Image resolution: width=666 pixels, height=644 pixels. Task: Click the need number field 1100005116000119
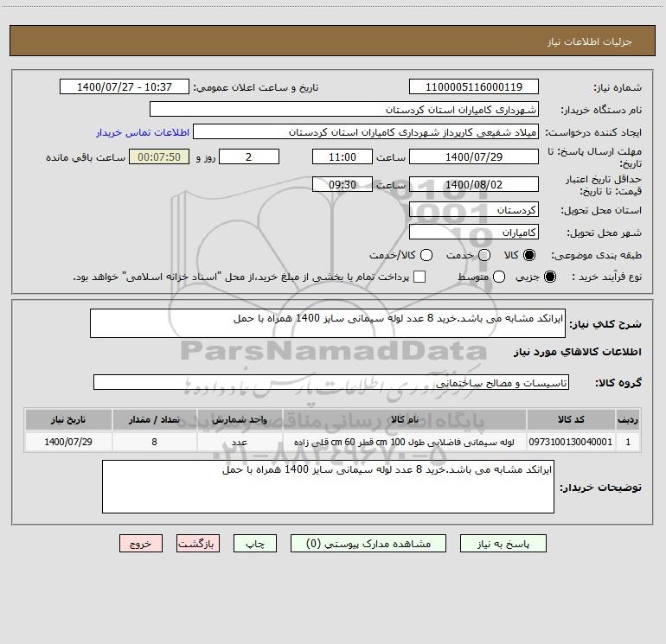(x=474, y=86)
